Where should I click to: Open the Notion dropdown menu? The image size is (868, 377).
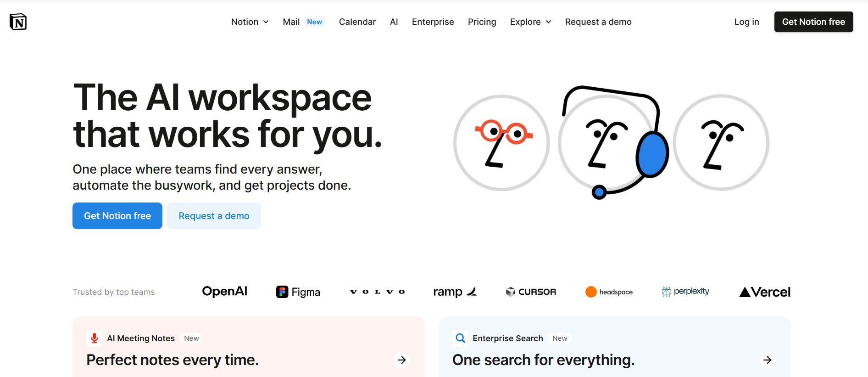250,22
